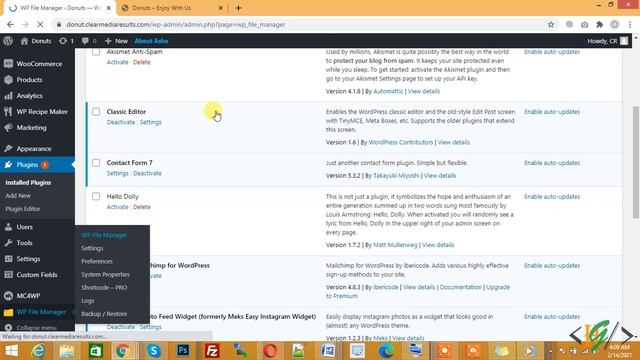Open a new browser tab
The height and width of the screenshot is (360, 640).
tap(238, 8)
